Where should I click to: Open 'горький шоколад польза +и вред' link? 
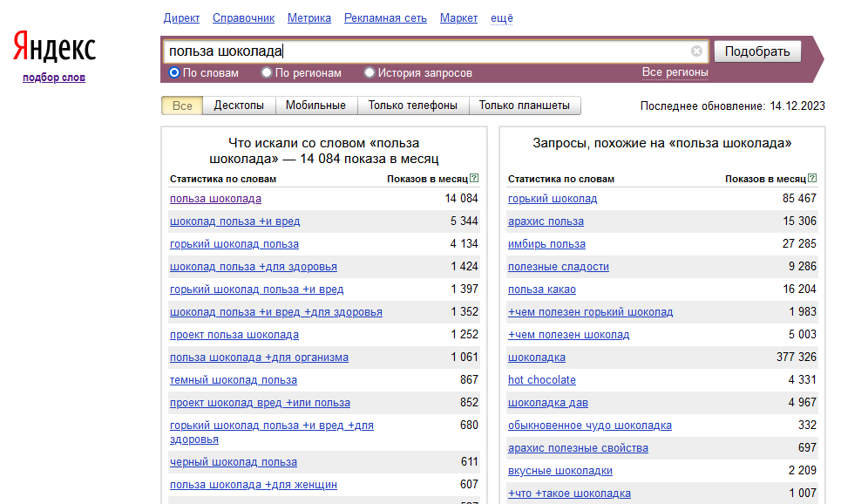tap(257, 289)
